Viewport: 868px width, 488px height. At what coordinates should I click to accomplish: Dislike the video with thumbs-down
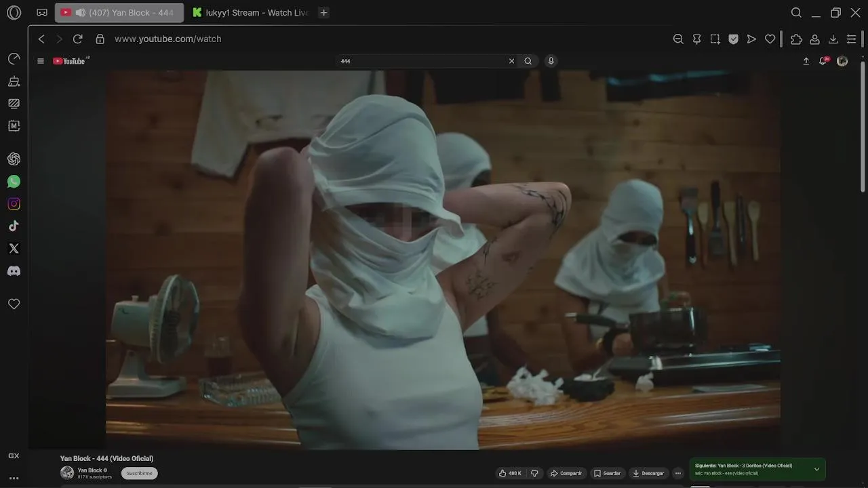tap(534, 473)
